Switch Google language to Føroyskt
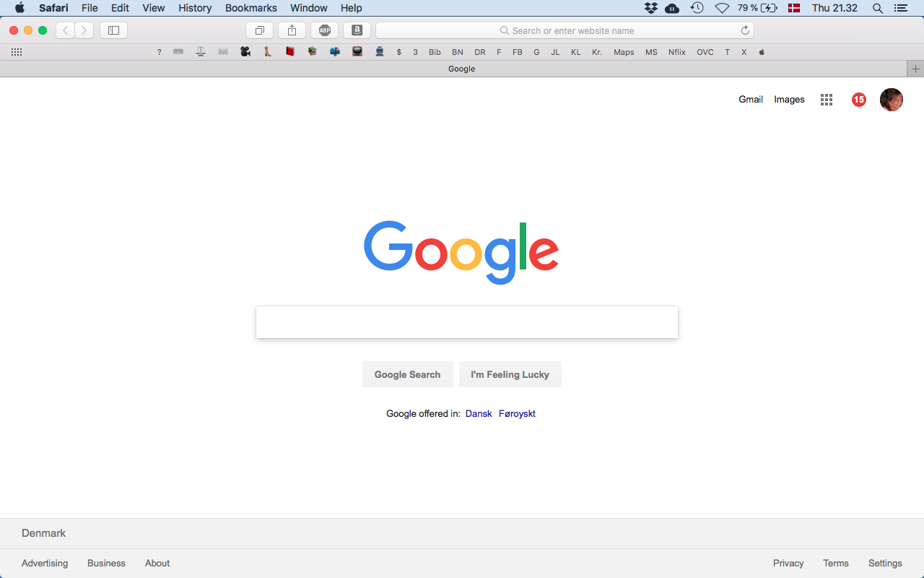 517,414
